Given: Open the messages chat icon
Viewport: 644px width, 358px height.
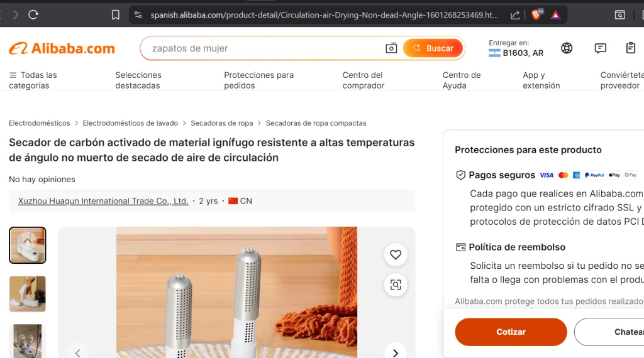Looking at the screenshot, I should tap(600, 48).
